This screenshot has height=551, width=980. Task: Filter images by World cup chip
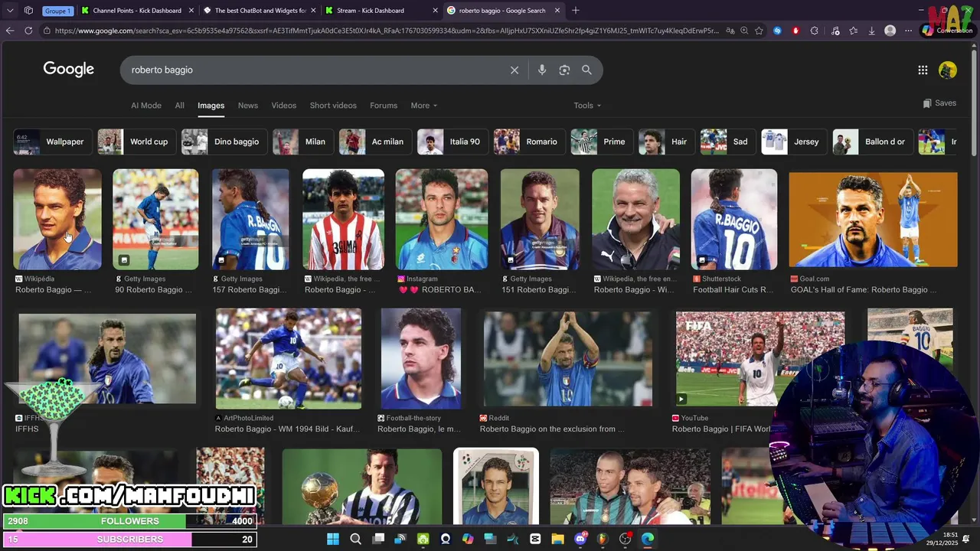pos(136,142)
